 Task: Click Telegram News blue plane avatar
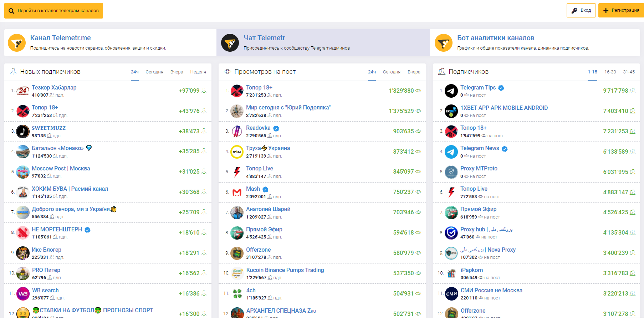tap(451, 152)
